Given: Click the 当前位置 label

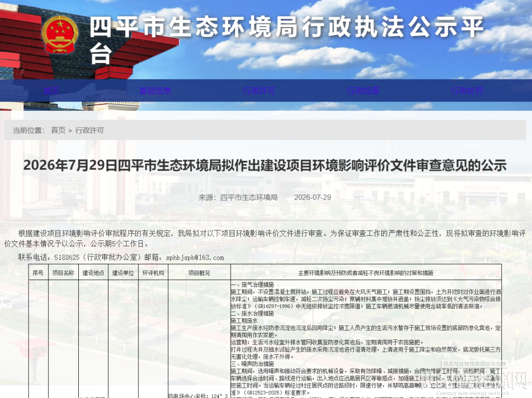Looking at the screenshot, I should pyautogui.click(x=29, y=131).
